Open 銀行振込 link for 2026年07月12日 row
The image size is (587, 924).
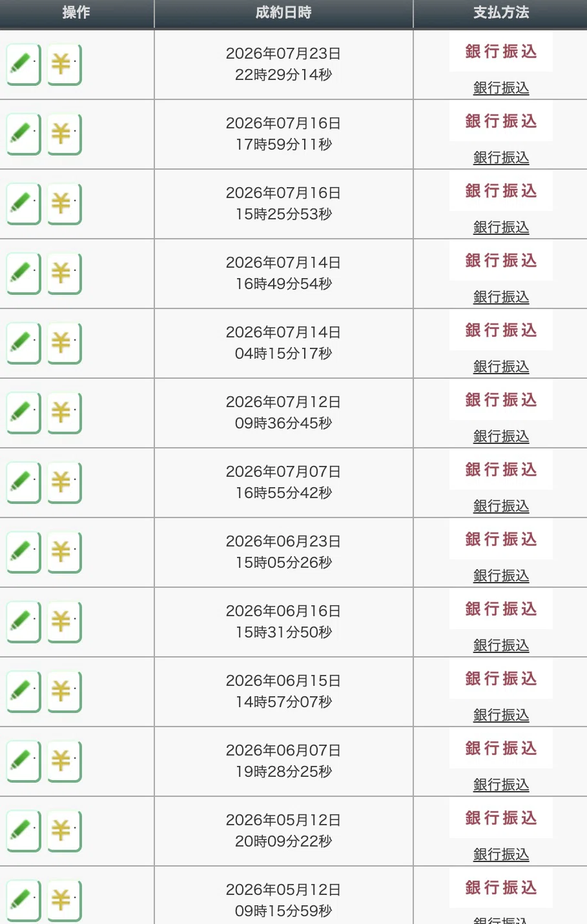click(501, 436)
